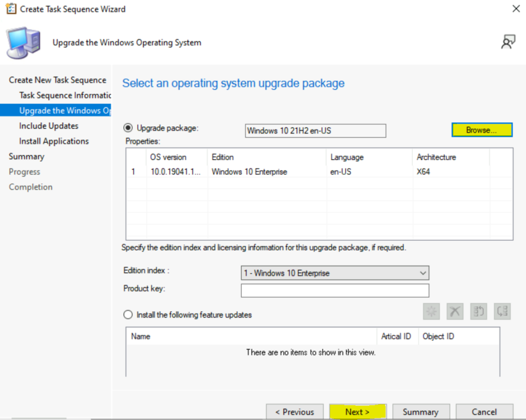Open Task Sequence Information step
The height and width of the screenshot is (420, 526).
coord(65,95)
